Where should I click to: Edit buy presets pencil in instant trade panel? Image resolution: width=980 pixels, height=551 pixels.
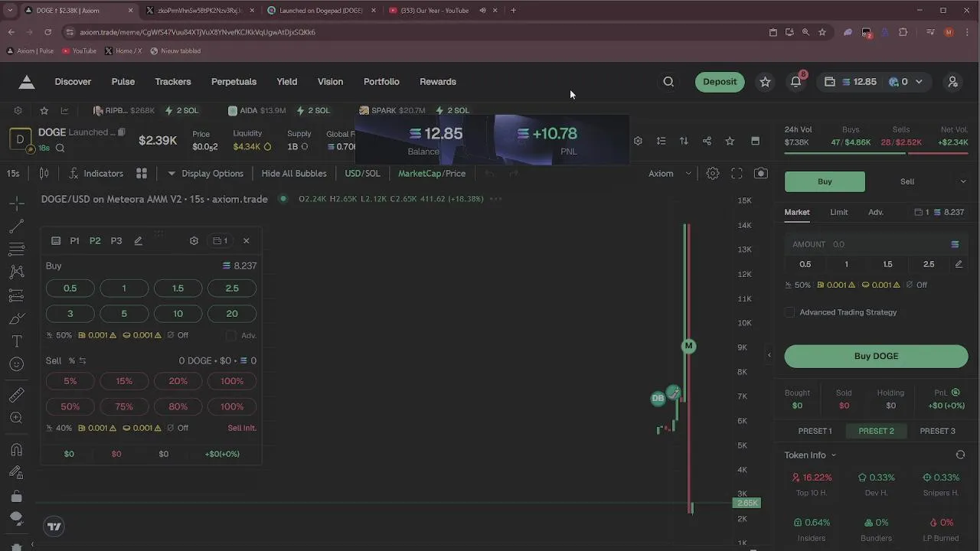(x=138, y=240)
